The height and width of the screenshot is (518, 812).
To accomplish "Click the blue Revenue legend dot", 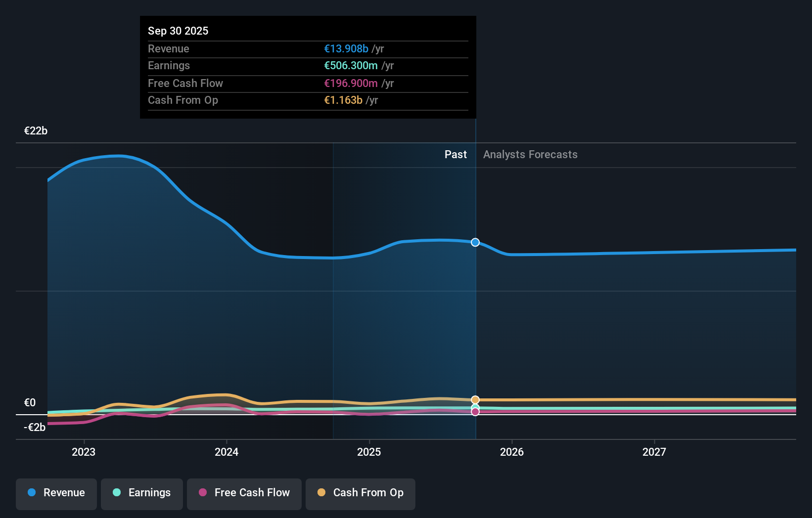I will (33, 493).
